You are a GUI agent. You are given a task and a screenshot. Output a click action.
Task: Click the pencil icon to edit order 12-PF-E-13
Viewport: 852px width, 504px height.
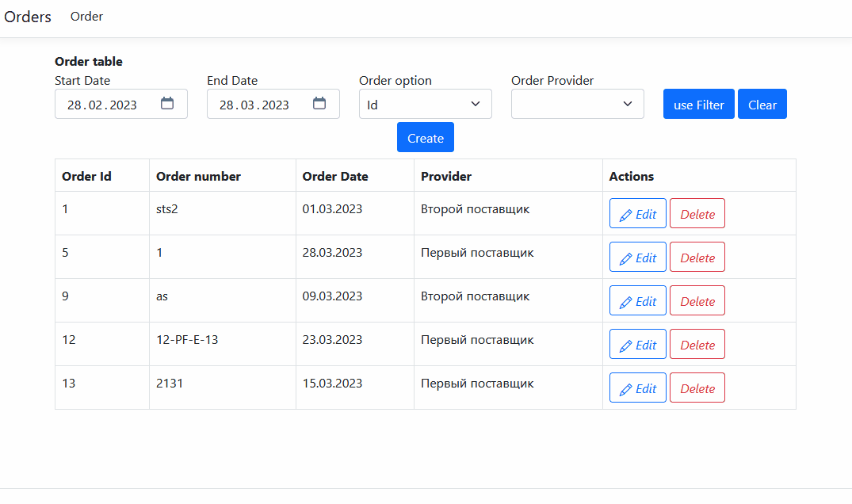tap(625, 343)
